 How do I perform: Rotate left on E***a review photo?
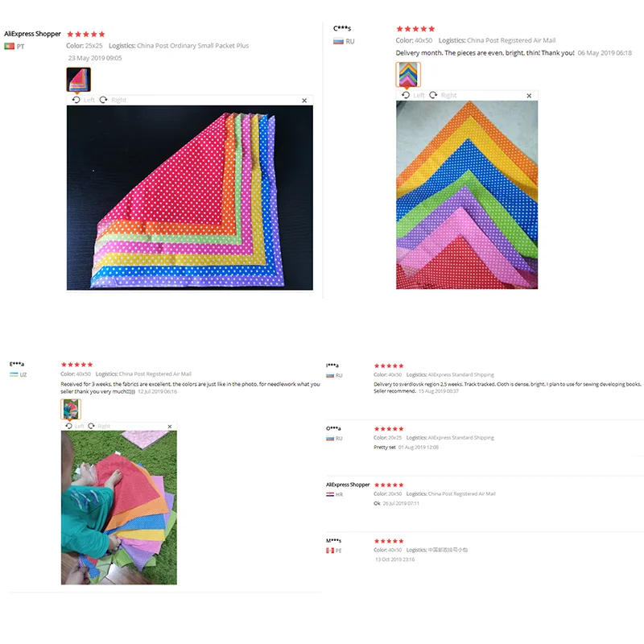(75, 426)
